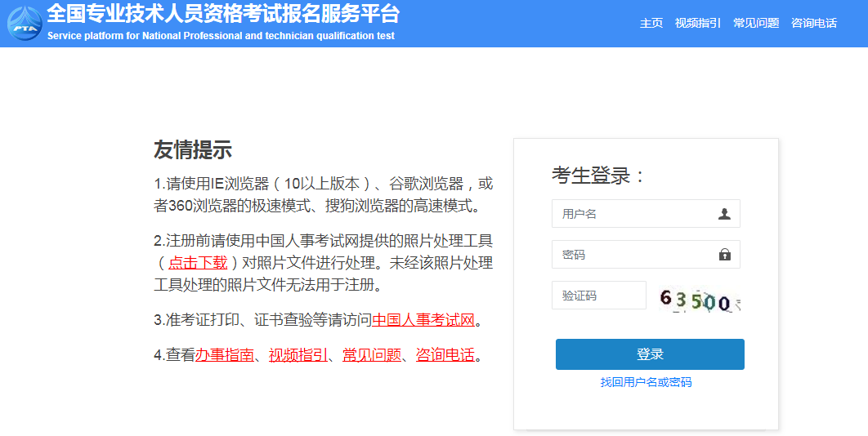Click the red 点击下载 link
868x436 pixels.
coord(198,263)
